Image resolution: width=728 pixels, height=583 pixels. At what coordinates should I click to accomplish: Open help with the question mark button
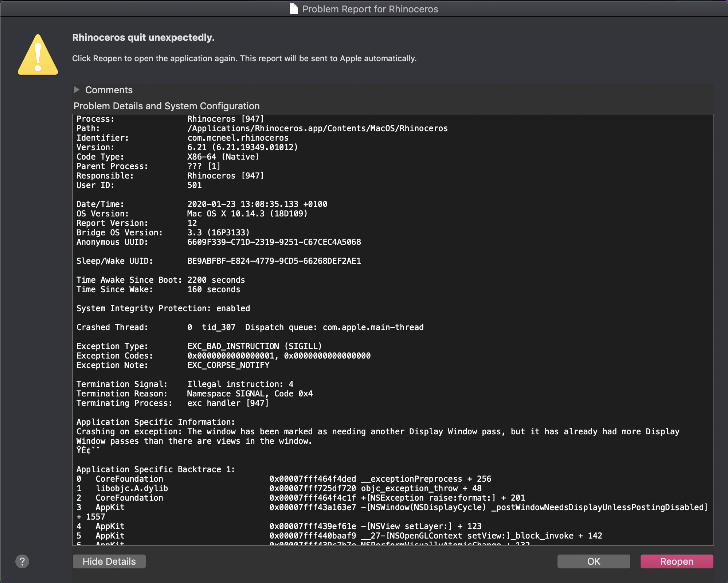[x=22, y=562]
